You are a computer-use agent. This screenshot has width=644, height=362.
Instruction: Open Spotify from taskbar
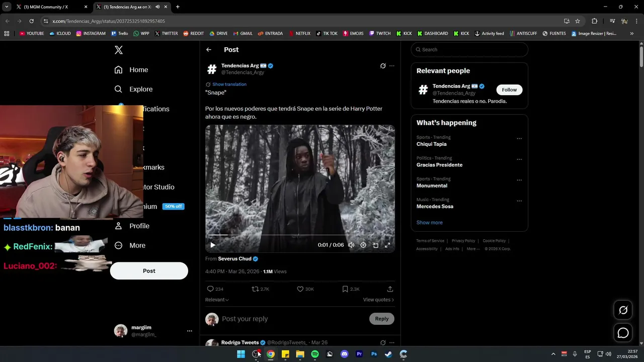[x=315, y=354]
